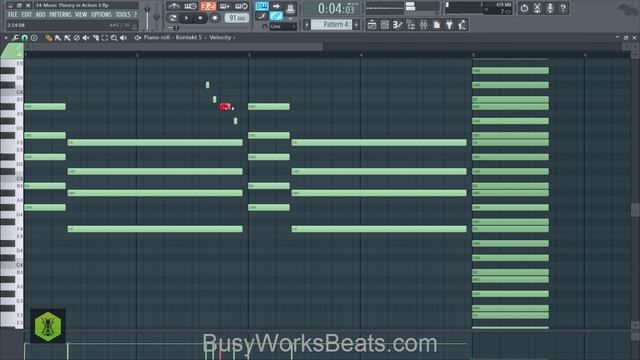
Task: Click the circular undo-history icon
Action: (x=524, y=8)
